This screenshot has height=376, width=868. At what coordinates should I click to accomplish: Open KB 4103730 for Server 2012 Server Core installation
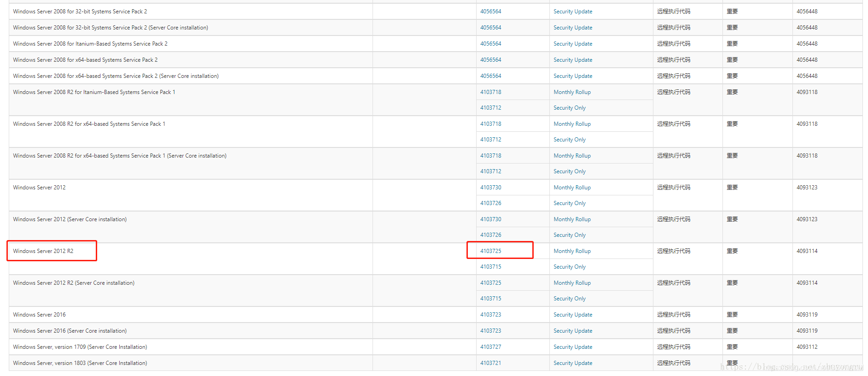[x=490, y=219]
